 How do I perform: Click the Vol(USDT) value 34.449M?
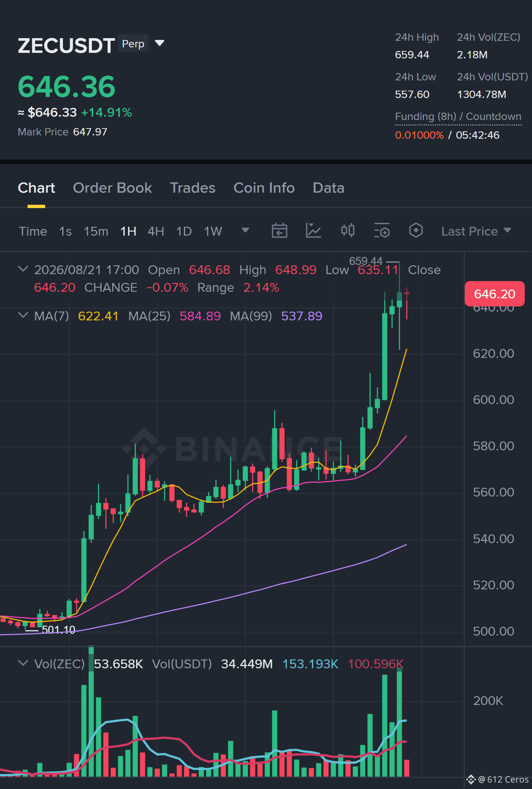pyautogui.click(x=247, y=664)
